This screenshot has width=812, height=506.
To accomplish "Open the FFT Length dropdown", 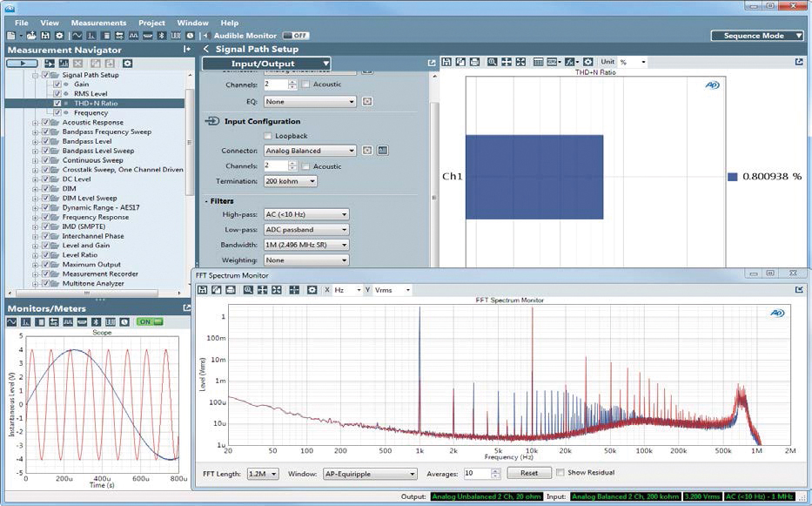I will click(263, 473).
